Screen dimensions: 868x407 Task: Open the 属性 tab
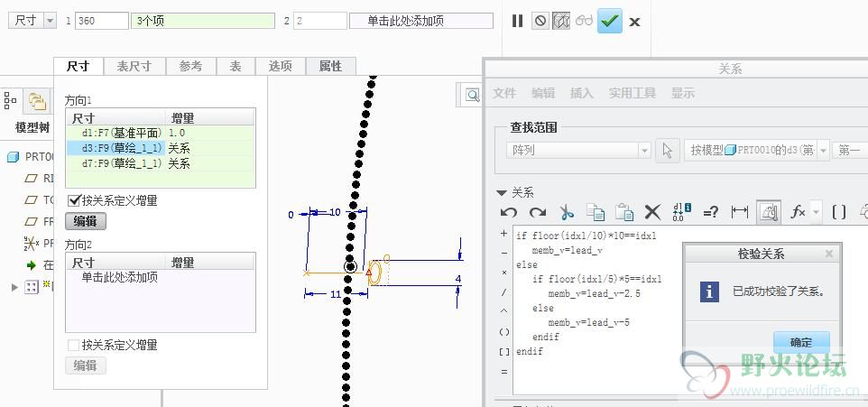coord(330,67)
